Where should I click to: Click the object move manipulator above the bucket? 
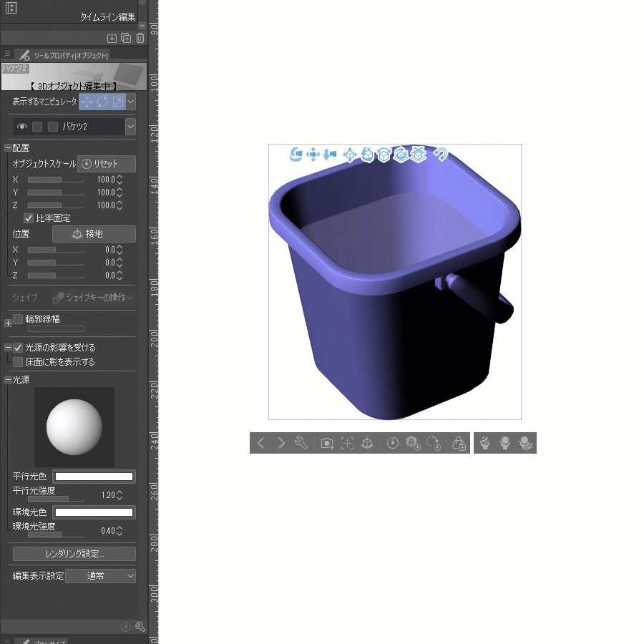[350, 154]
